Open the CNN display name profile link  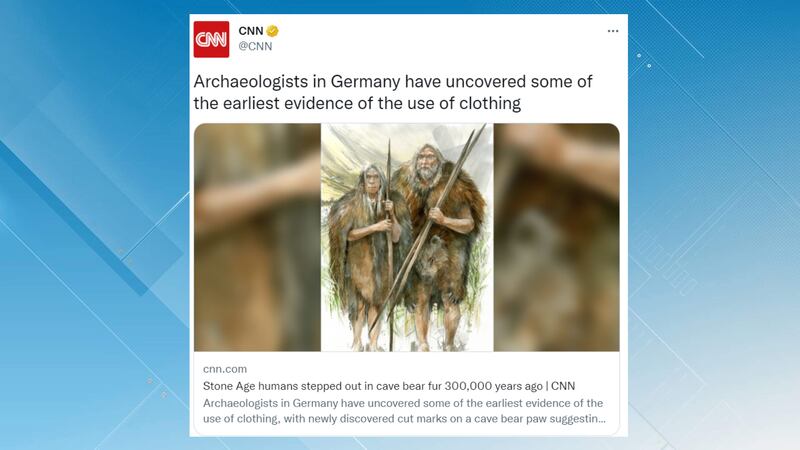[x=251, y=31]
